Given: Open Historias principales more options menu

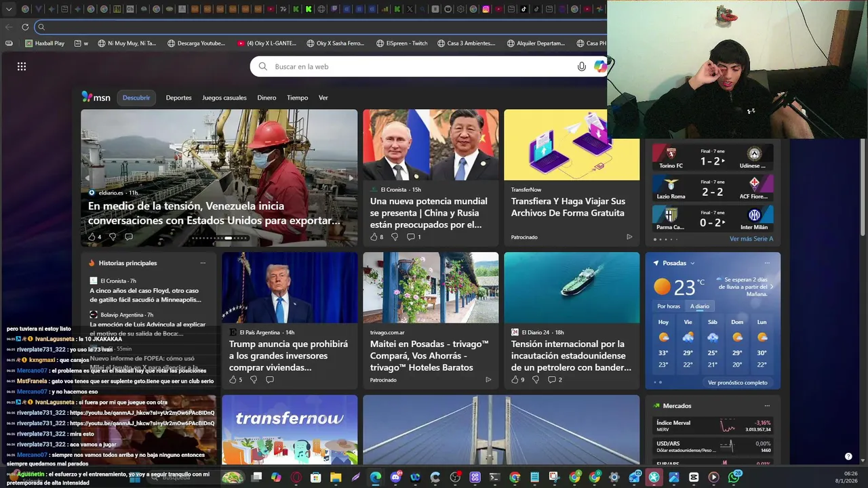Looking at the screenshot, I should (x=203, y=263).
